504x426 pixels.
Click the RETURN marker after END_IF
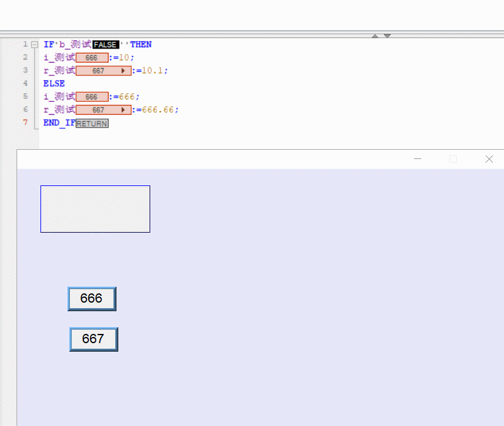(92, 123)
